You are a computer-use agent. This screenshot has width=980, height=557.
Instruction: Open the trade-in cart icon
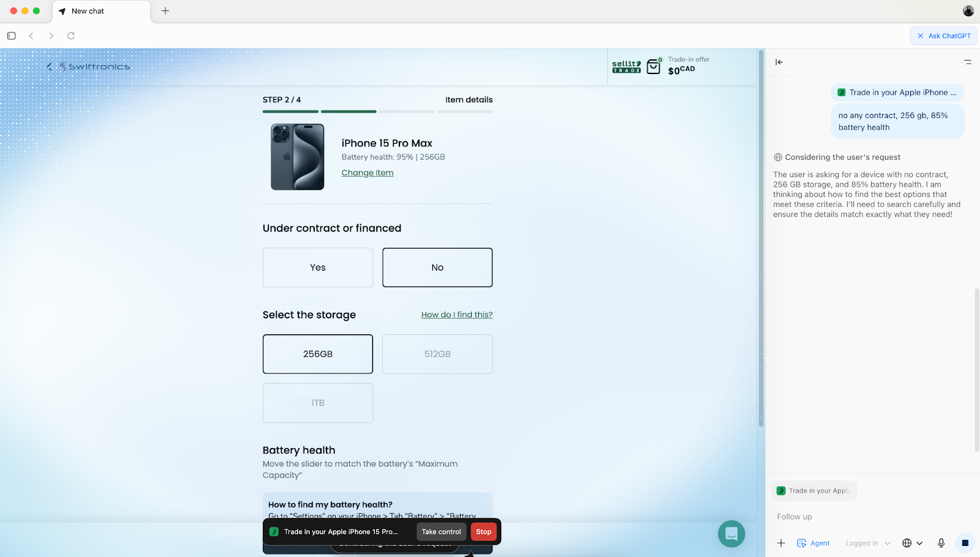[x=654, y=66]
